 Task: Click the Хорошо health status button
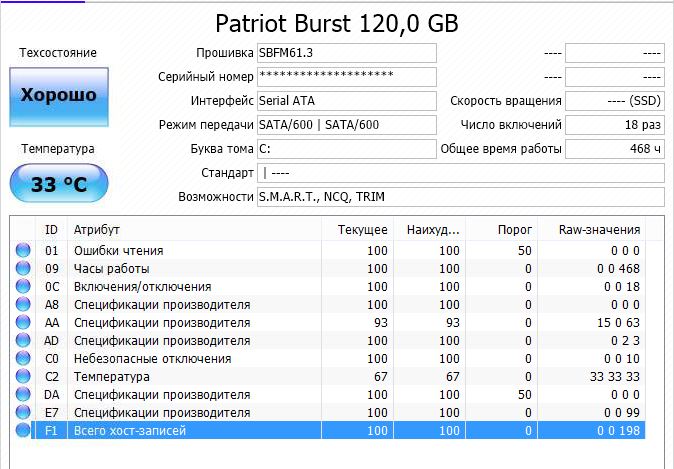coord(59,97)
